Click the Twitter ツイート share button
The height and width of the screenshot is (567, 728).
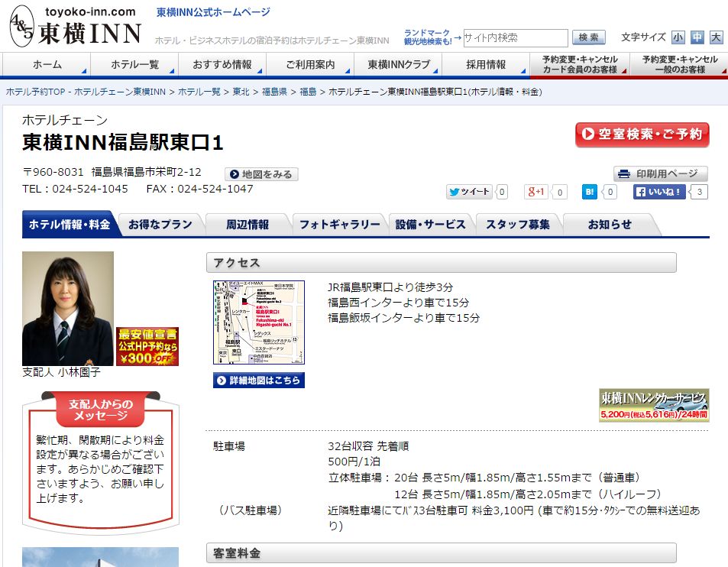469,192
